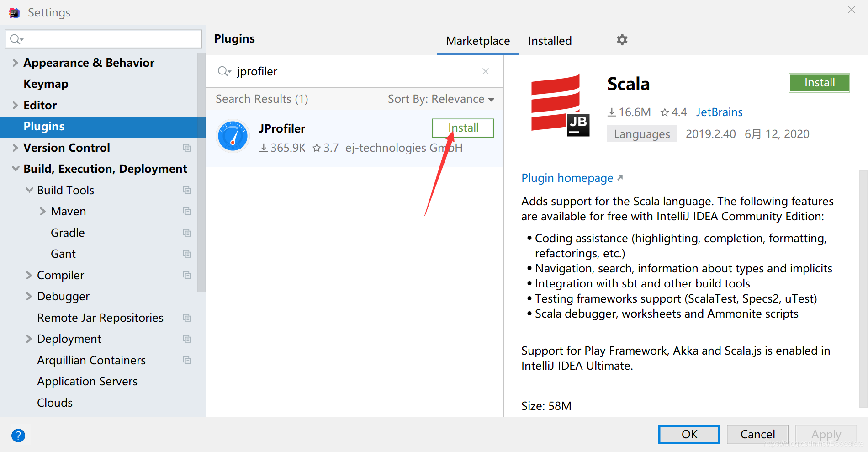Install the Scala plugin

click(819, 83)
